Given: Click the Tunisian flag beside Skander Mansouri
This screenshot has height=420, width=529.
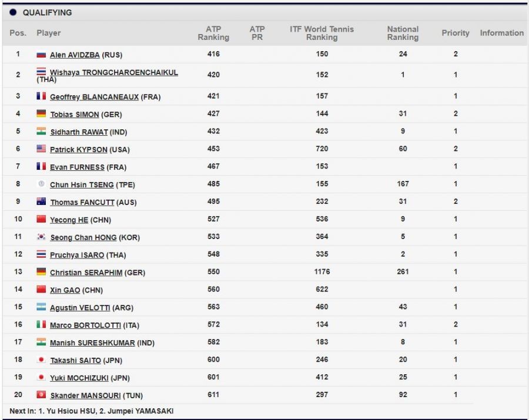Looking at the screenshot, I should [41, 395].
